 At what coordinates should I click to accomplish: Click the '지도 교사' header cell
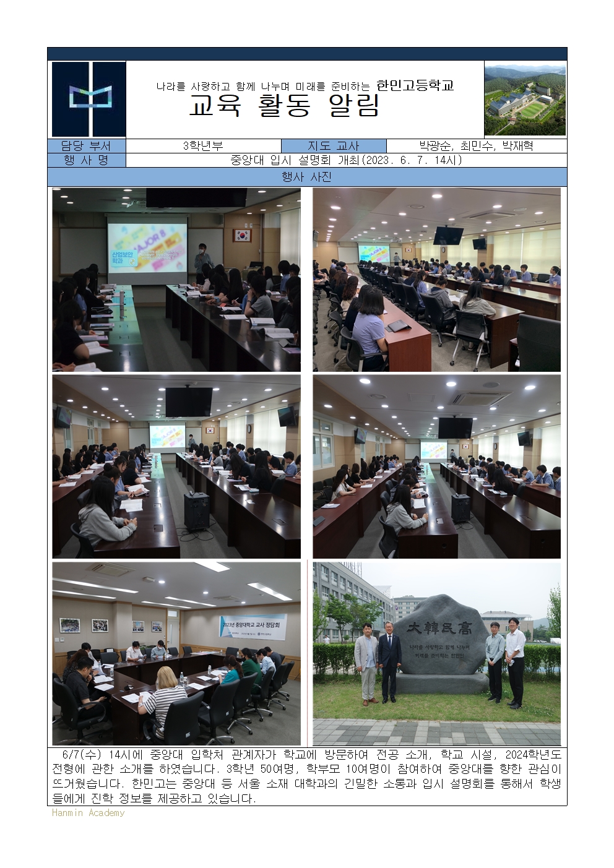point(333,146)
